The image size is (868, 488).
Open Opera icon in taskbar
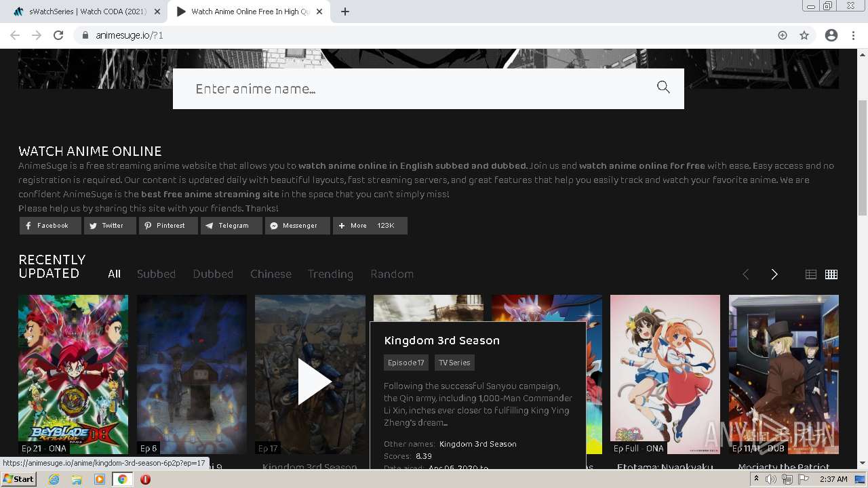click(145, 479)
